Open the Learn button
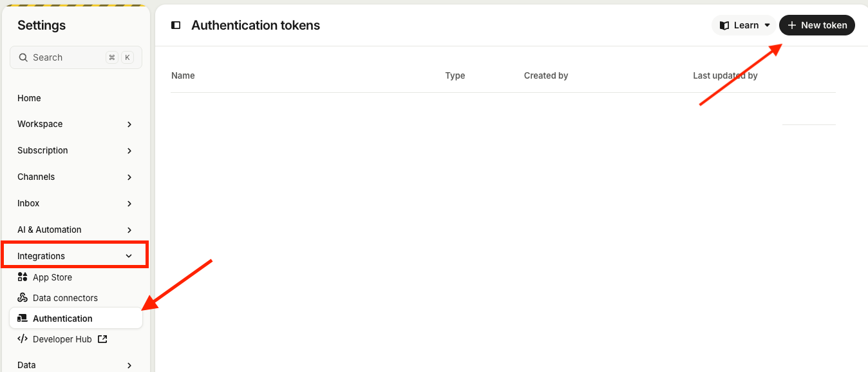Screen dimensions: 868x372 coord(744,25)
